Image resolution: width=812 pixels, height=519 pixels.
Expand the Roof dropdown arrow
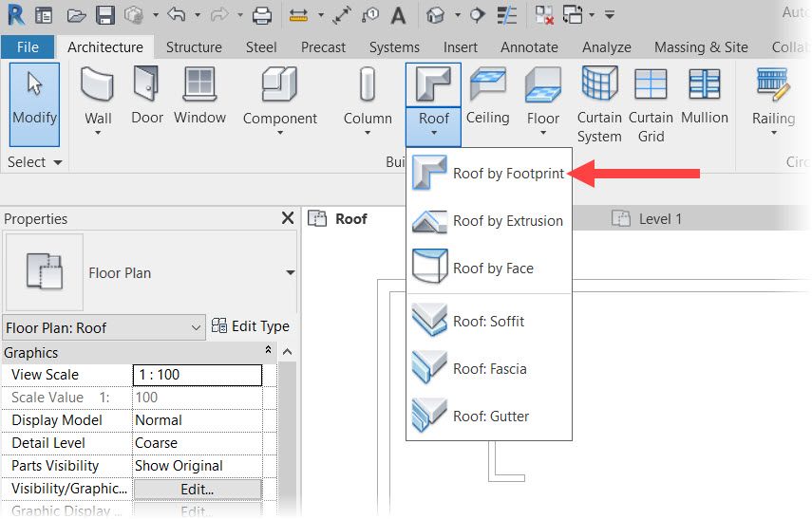tap(433, 133)
